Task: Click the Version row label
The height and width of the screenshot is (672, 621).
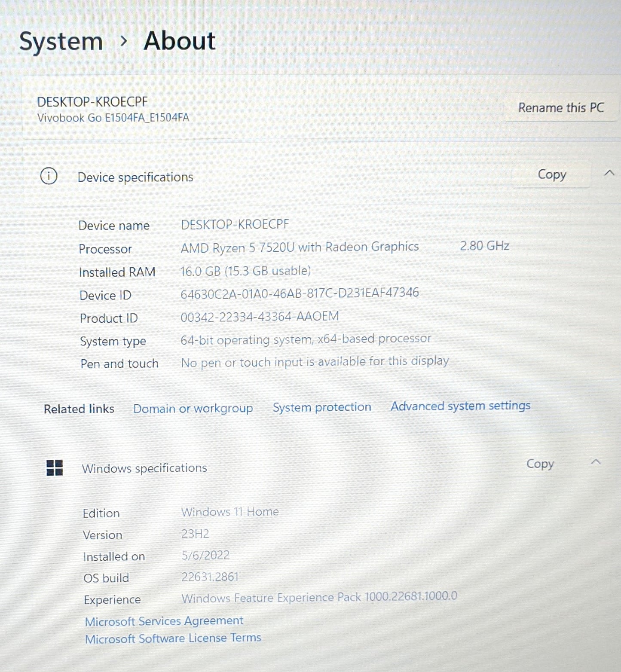Action: point(102,535)
